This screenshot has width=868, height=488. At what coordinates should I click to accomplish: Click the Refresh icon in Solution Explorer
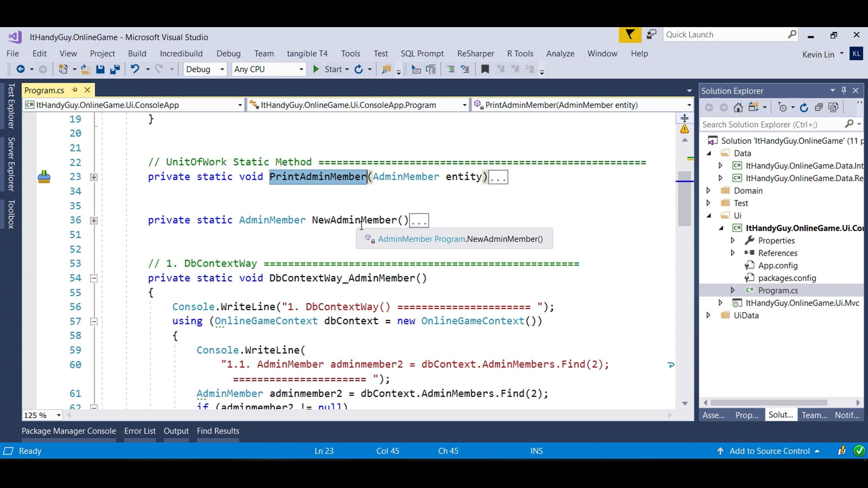coord(805,108)
